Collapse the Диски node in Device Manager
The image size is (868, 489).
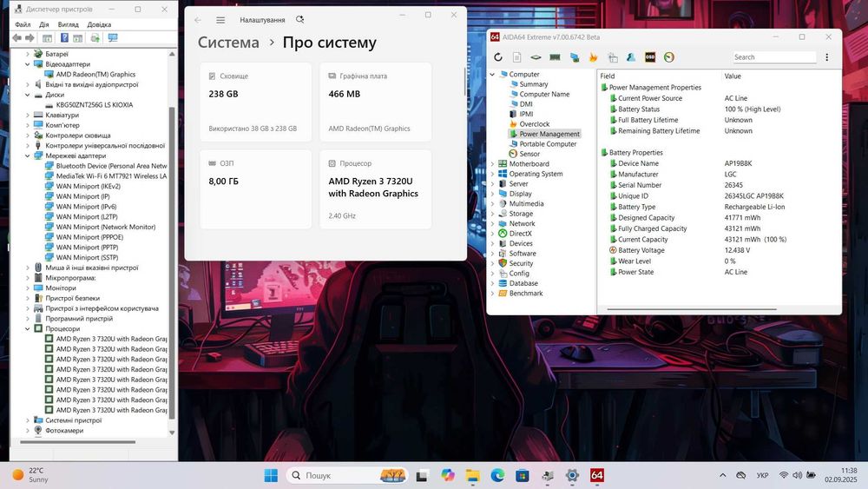27,95
